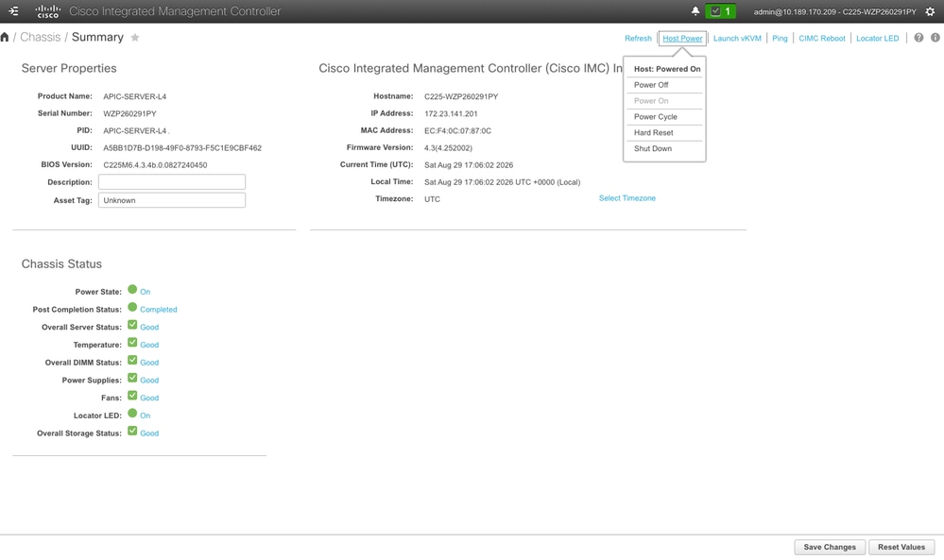Screen dimensions: 944x560
Task: Toggle the navigation menu icon
Action: tap(13, 10)
